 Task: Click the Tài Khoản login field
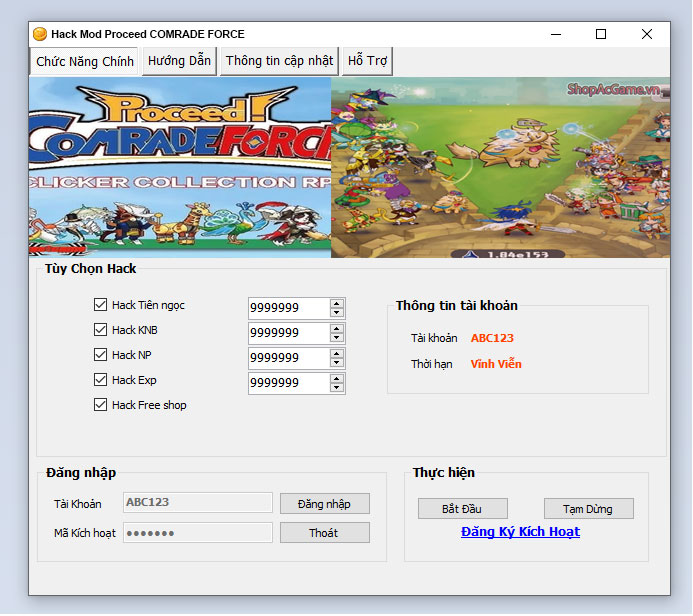(x=198, y=502)
